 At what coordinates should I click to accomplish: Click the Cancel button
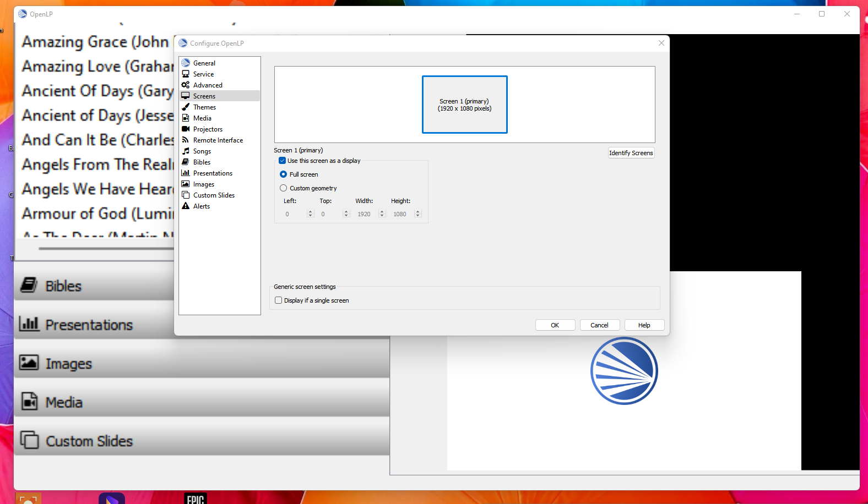[x=600, y=325]
